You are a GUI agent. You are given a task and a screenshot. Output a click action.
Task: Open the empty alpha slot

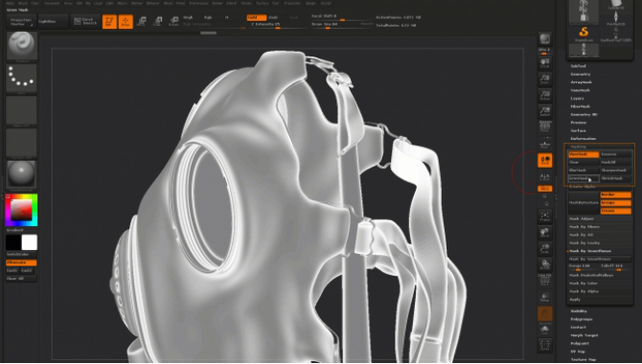(22, 110)
